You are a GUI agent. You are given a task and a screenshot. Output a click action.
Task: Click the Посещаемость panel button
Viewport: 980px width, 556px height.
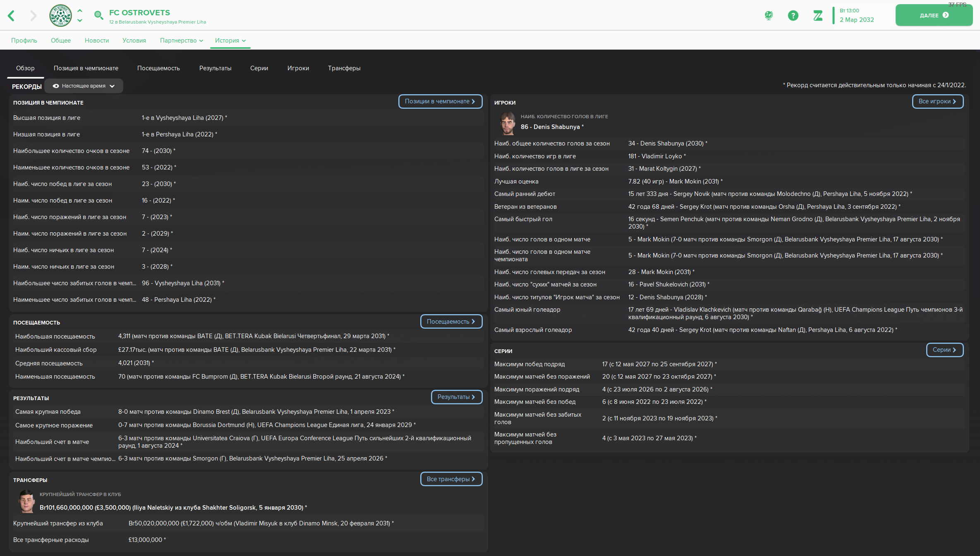coord(451,322)
